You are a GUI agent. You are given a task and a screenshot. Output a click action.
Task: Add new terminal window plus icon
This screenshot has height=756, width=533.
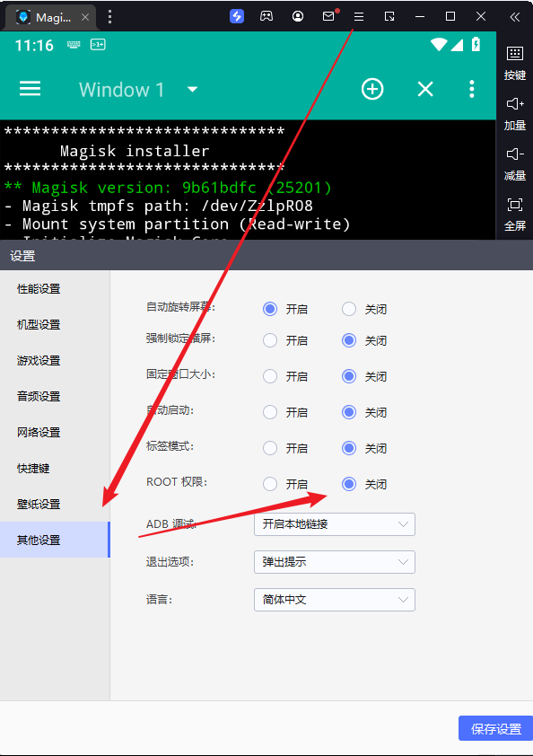tap(372, 89)
